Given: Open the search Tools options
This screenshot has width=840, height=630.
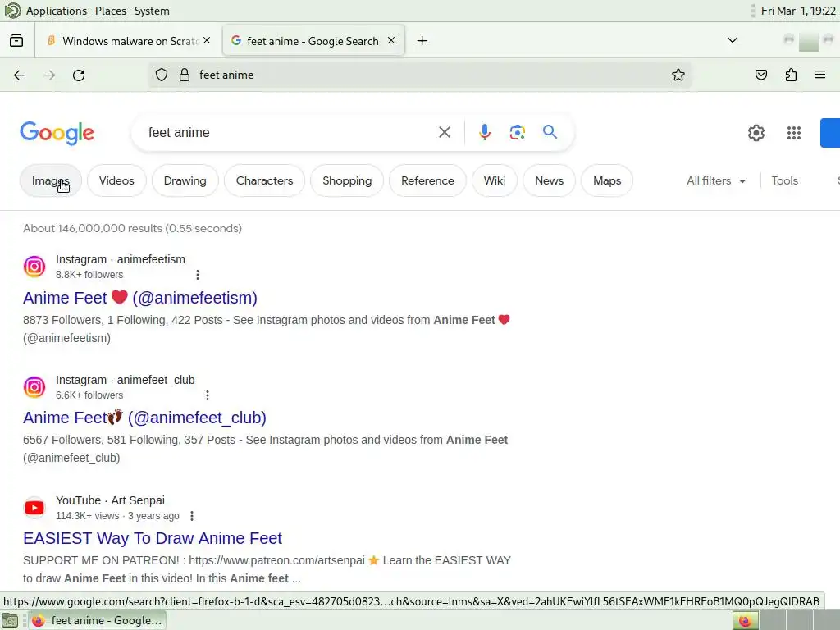Looking at the screenshot, I should [784, 181].
